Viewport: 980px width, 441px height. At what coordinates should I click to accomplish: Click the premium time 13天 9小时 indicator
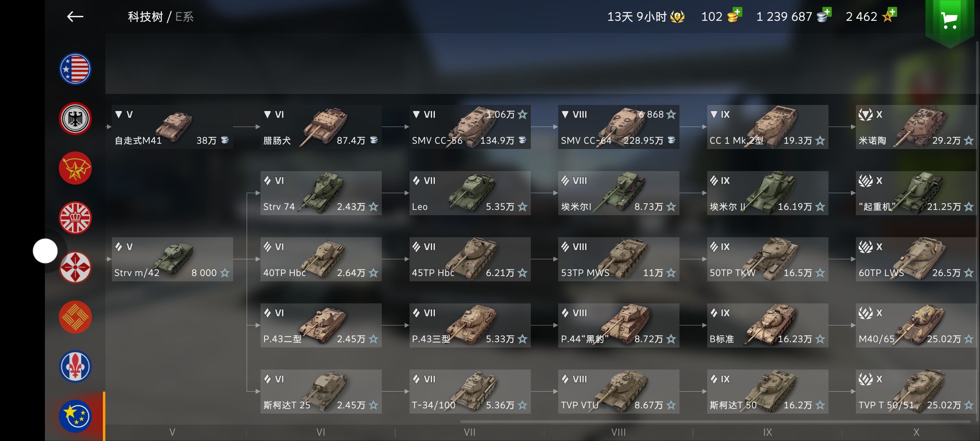[646, 17]
